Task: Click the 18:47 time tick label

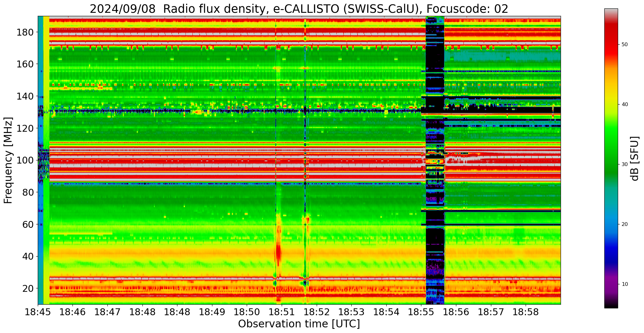Action: [108, 312]
